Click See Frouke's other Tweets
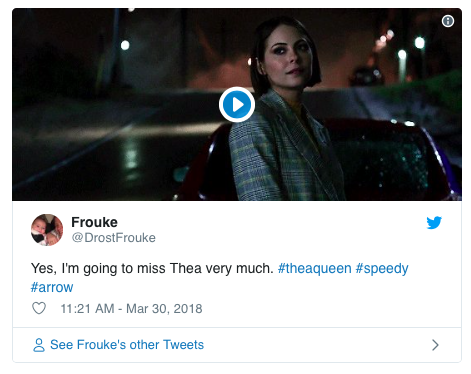471x374 pixels. (x=127, y=345)
